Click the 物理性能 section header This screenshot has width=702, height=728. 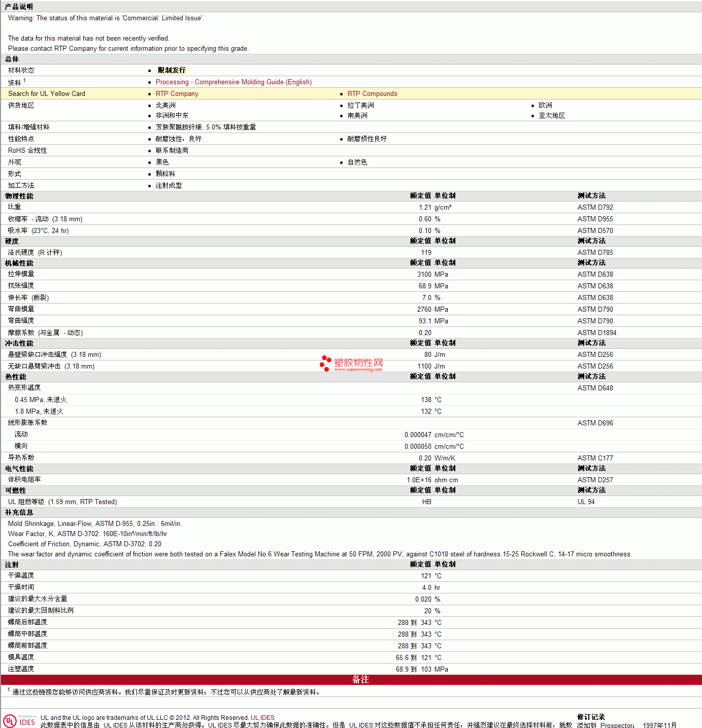point(19,196)
